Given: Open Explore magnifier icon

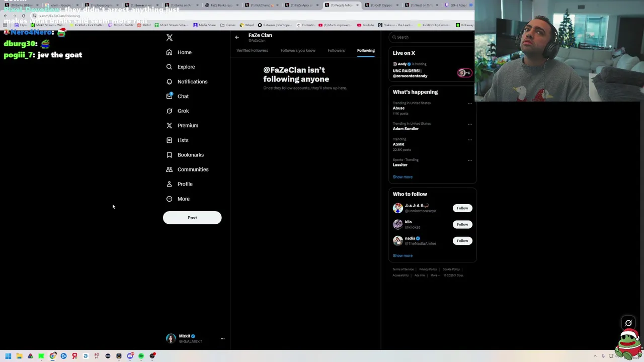Looking at the screenshot, I should tap(169, 67).
